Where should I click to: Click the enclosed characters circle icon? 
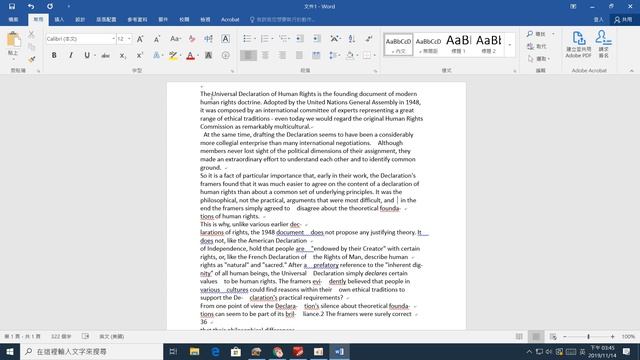(225, 55)
